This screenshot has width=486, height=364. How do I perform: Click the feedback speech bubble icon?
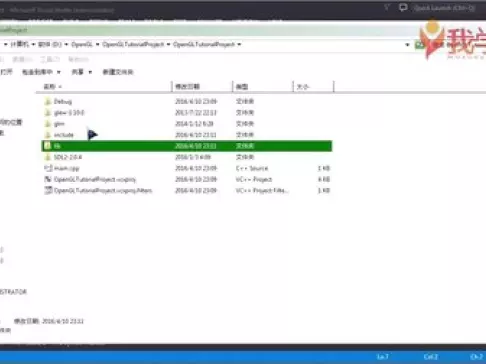pyautogui.click(x=403, y=7)
